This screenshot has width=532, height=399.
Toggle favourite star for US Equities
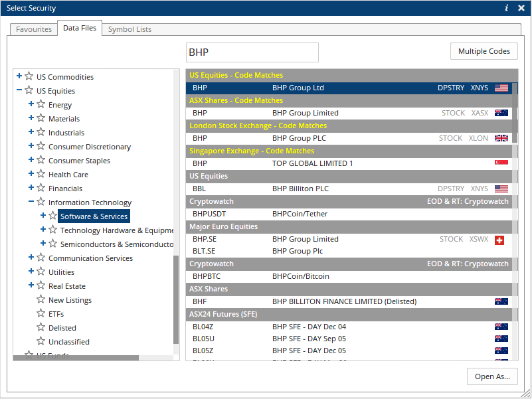coord(29,90)
